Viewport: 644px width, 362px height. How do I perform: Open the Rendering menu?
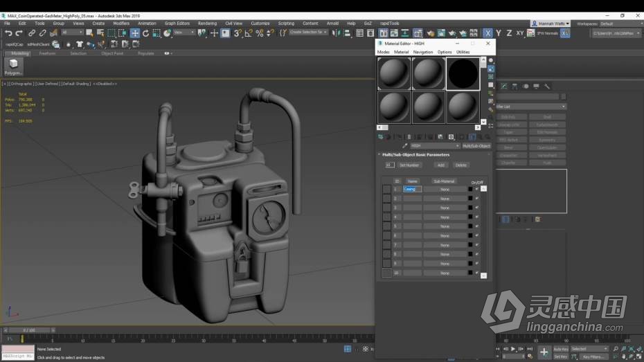tap(207, 24)
